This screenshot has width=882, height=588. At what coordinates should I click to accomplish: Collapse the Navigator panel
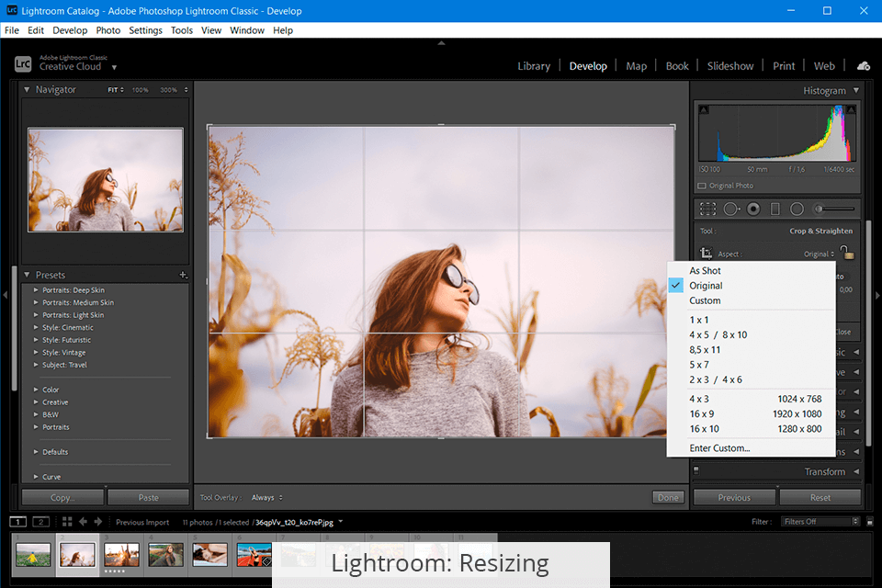pos(27,90)
